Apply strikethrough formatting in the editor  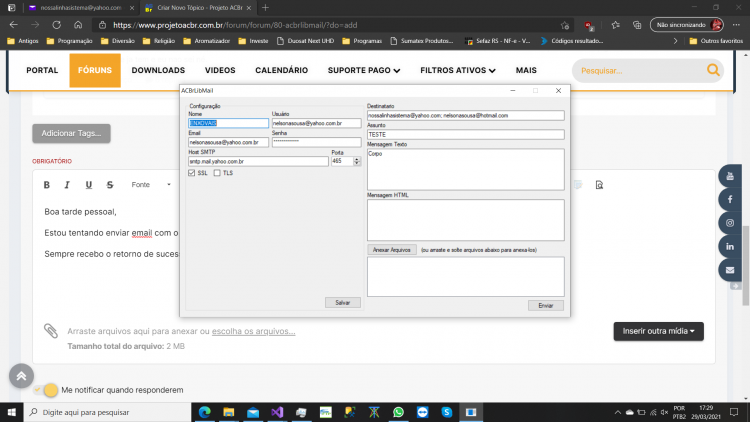click(110, 185)
